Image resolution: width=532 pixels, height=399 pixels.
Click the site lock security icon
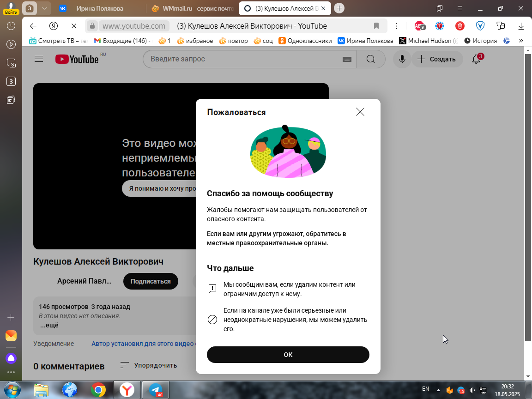92,26
